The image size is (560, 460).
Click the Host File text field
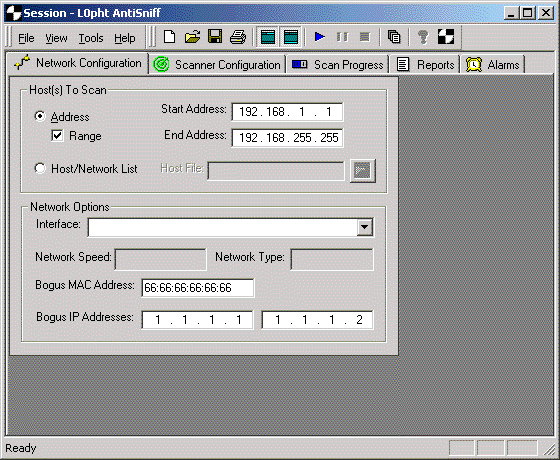[x=276, y=171]
